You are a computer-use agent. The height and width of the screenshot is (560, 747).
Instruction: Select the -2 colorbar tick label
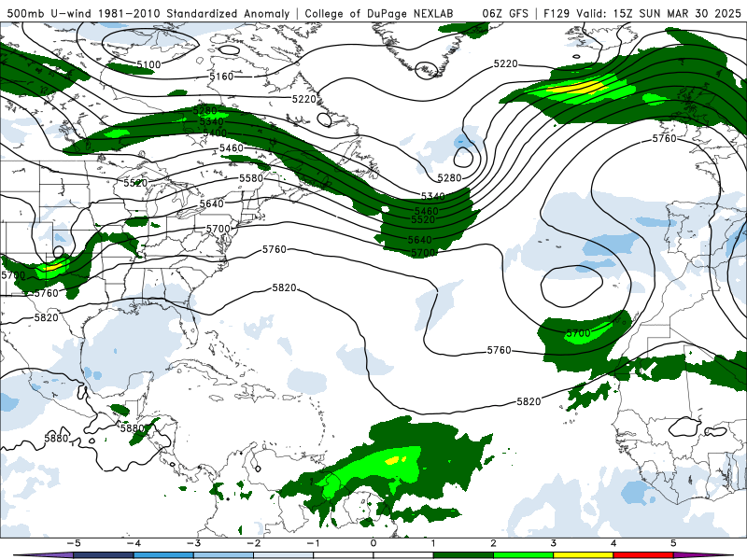pos(253,543)
